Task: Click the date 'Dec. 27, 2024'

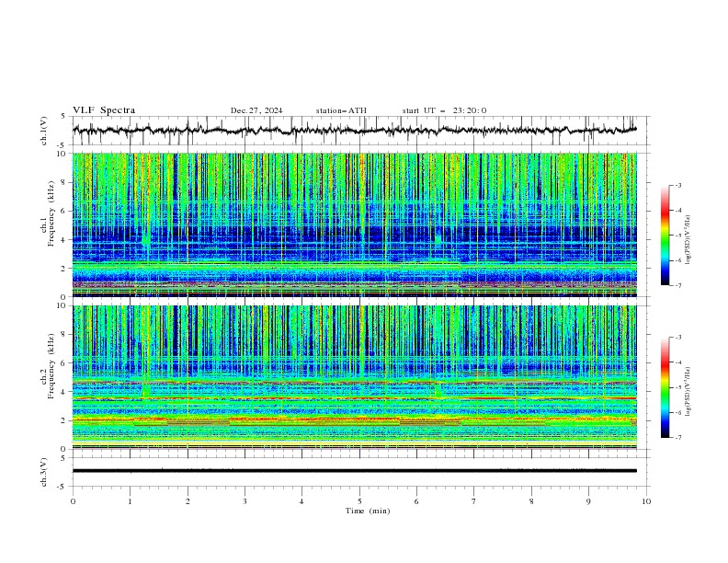Action: (x=256, y=110)
